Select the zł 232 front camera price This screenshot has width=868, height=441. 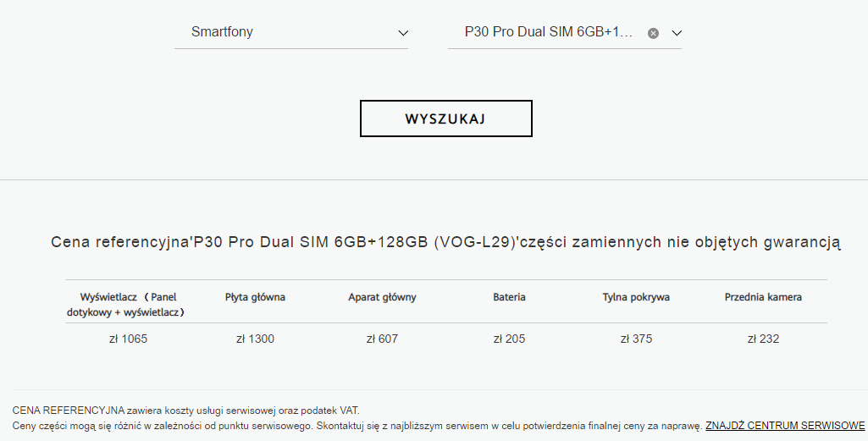763,339
